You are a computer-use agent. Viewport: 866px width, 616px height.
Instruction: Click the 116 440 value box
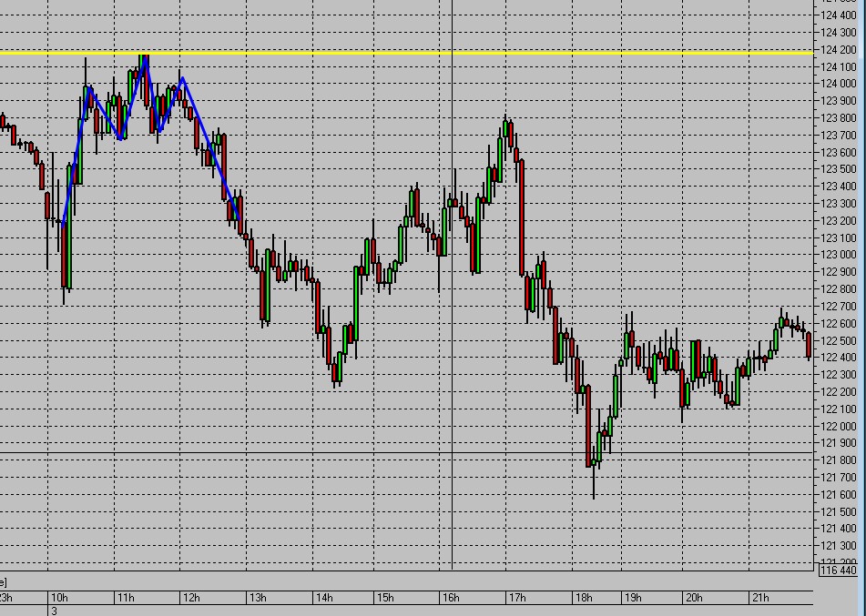pos(838,571)
